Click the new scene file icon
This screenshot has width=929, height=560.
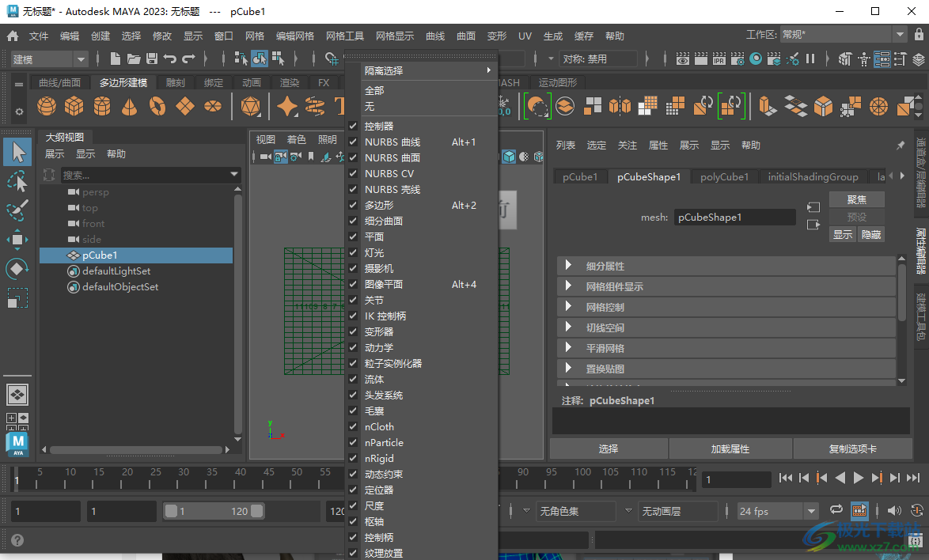point(116,59)
